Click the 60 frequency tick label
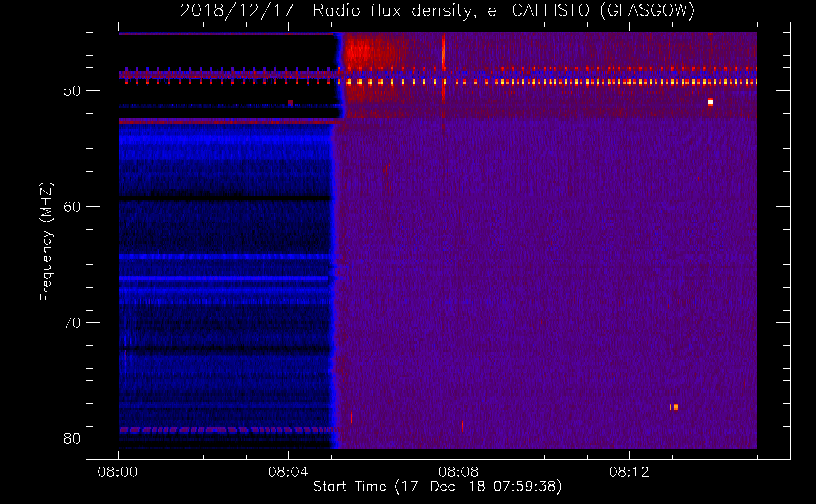The height and width of the screenshot is (504, 816). 72,207
